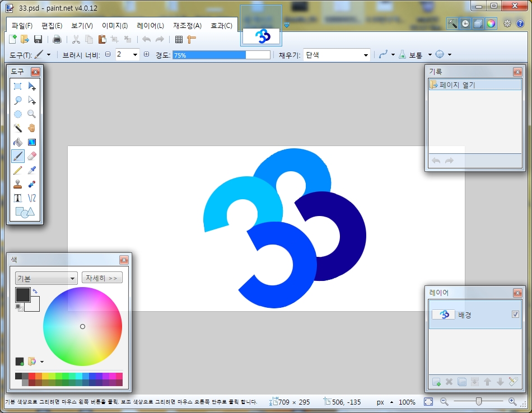Select the Color Picker eyedropper tool
This screenshot has height=413, width=532.
click(32, 170)
